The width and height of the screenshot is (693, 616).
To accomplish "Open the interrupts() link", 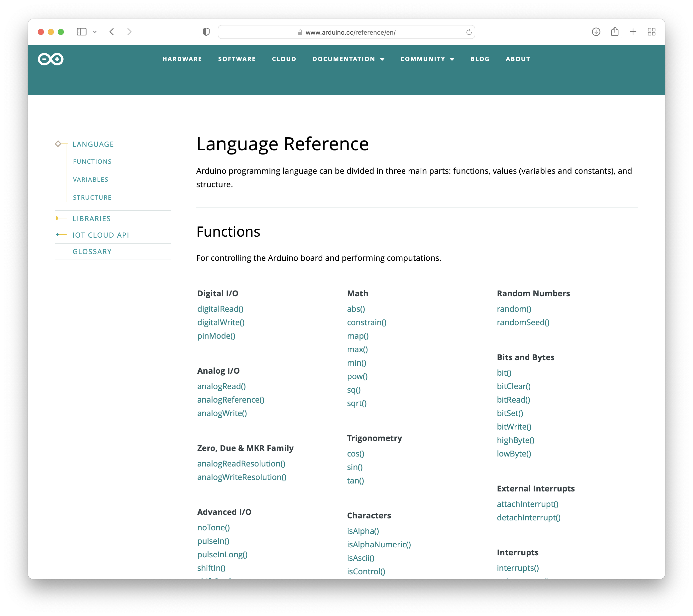I will 518,568.
